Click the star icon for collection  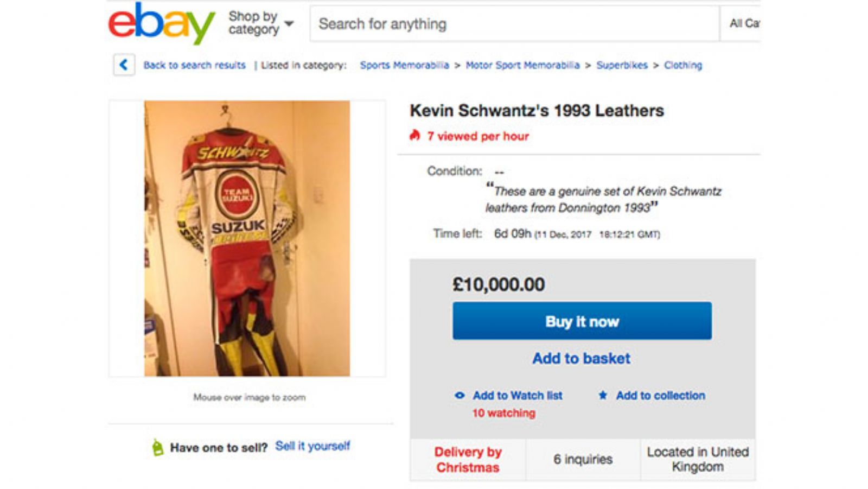(x=603, y=396)
